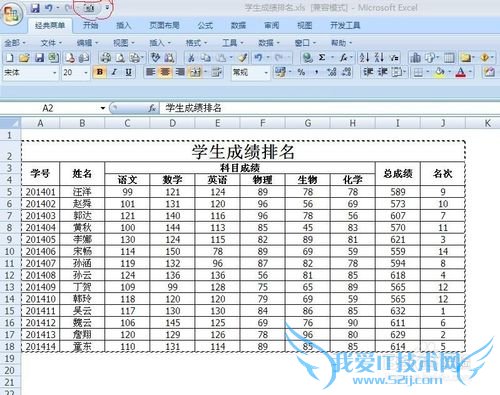Use the format painter brush
The width and height of the screenshot is (500, 395).
click(x=243, y=58)
